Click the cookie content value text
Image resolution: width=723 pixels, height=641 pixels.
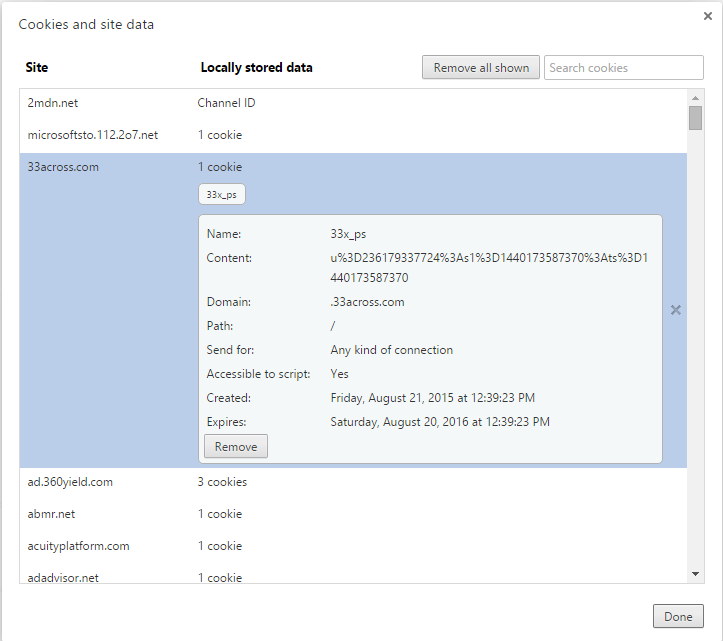click(x=489, y=268)
